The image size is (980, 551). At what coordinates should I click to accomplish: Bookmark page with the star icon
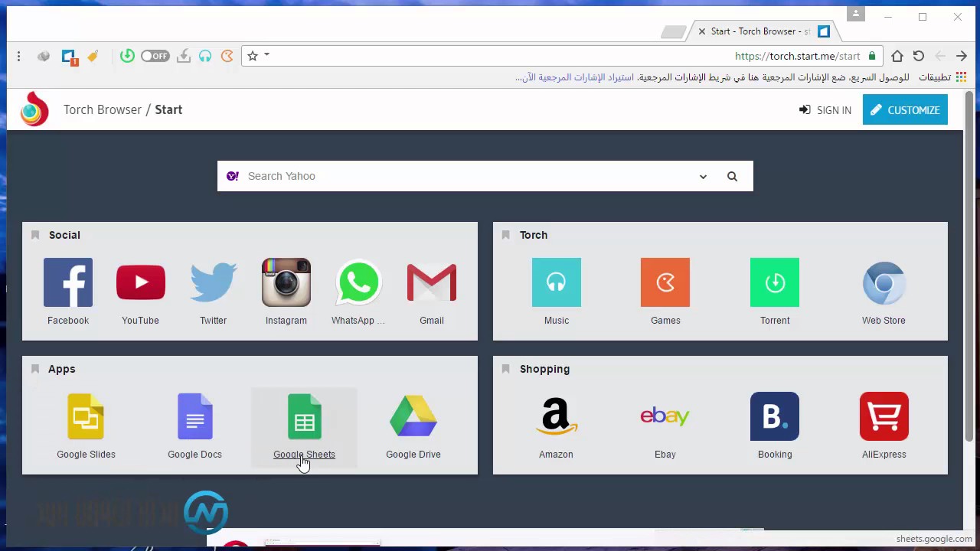coord(253,56)
